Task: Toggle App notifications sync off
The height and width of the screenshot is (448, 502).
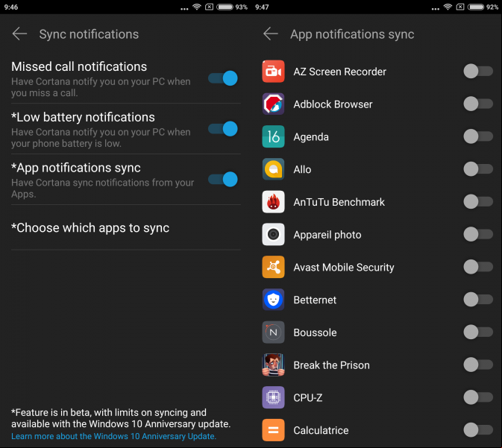Action: pyautogui.click(x=223, y=179)
